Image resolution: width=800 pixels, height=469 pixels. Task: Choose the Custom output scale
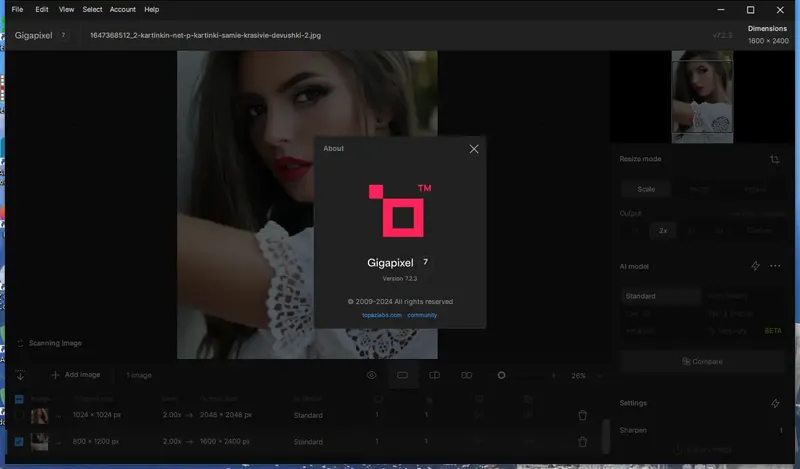[x=759, y=231]
